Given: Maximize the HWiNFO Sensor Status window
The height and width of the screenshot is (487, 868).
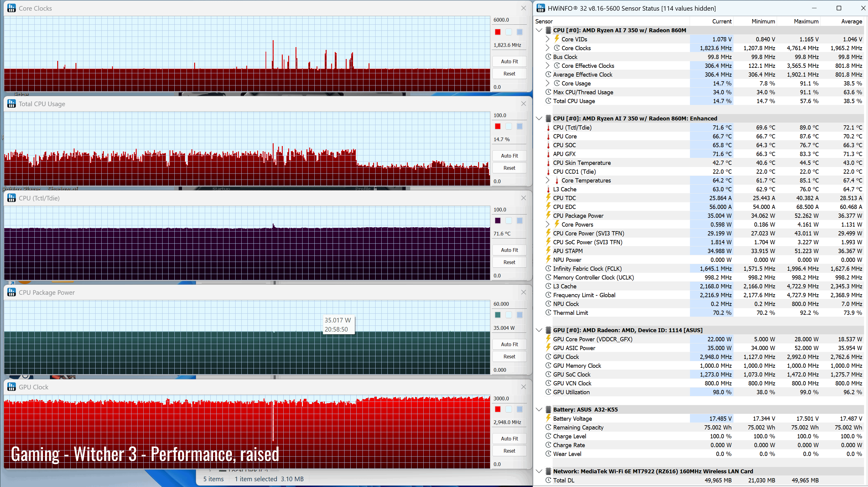Looking at the screenshot, I should click(839, 8).
